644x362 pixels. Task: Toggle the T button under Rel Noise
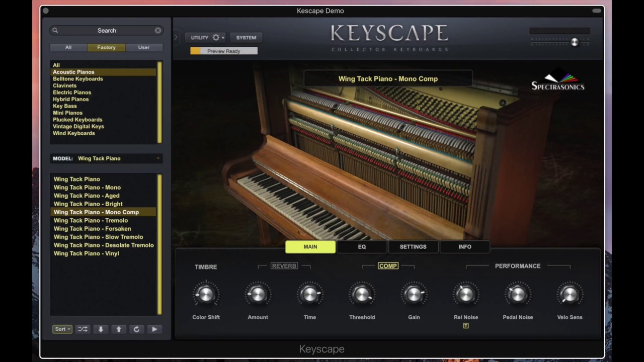tap(466, 326)
